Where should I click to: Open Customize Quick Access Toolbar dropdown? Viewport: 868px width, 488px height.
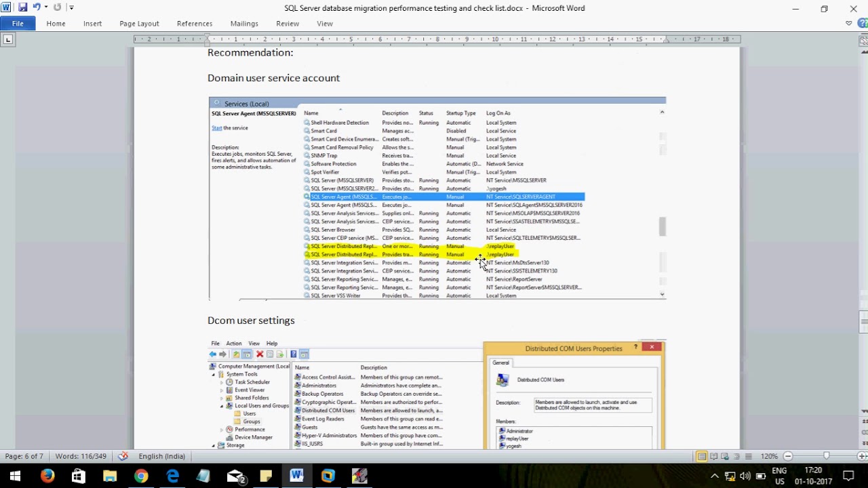tap(71, 7)
